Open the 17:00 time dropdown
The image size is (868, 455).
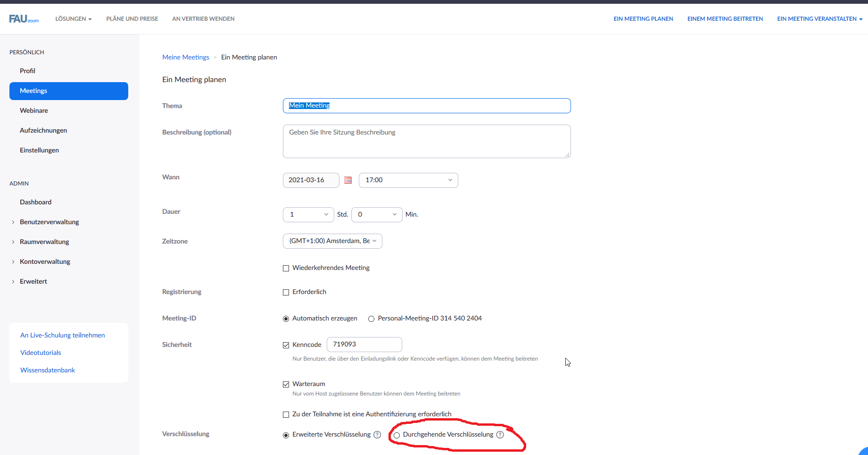408,180
